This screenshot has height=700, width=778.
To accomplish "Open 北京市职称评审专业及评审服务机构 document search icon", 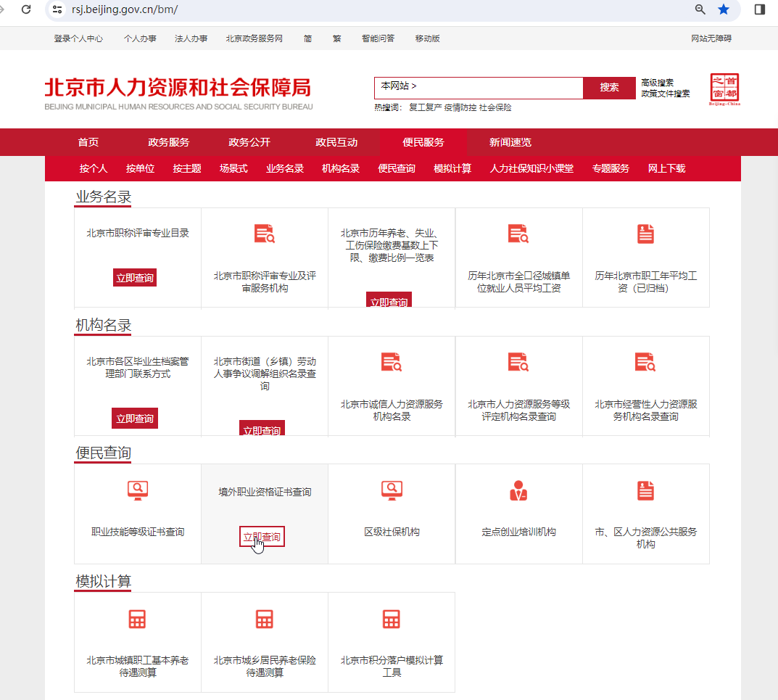I will (265, 234).
